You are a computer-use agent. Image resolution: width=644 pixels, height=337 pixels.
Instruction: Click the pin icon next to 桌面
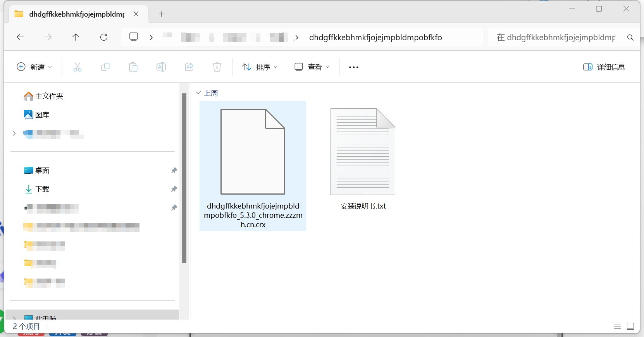(x=174, y=170)
